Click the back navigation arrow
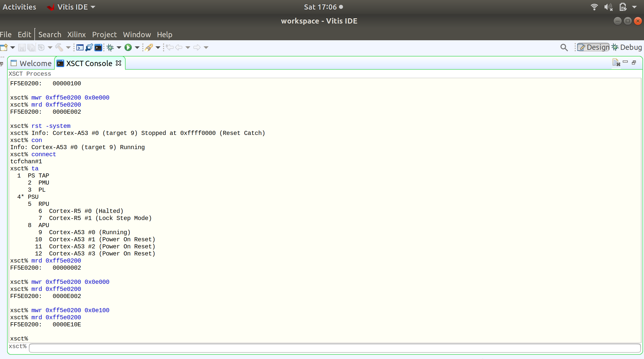This screenshot has width=644, height=359. (179, 47)
